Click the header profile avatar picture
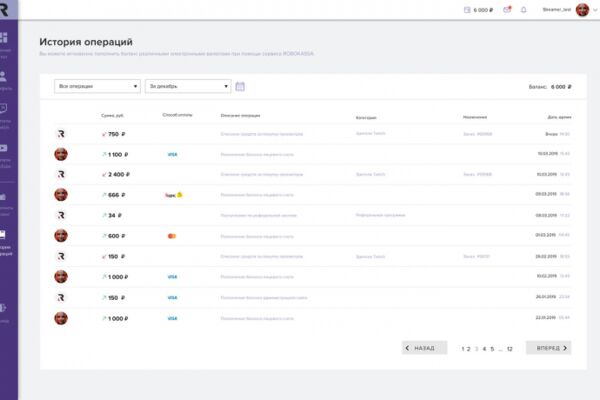Screen dimensions: 600x400 point(582,10)
